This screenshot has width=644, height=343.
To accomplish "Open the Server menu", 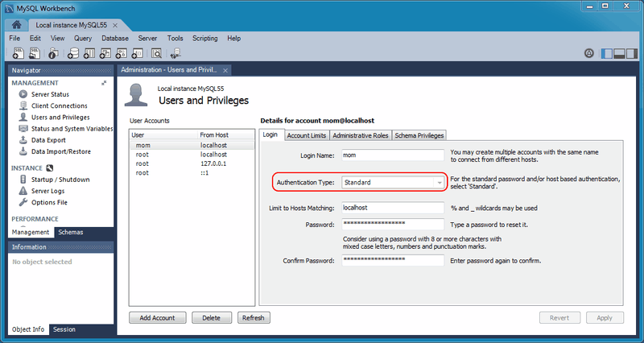I will pyautogui.click(x=147, y=38).
